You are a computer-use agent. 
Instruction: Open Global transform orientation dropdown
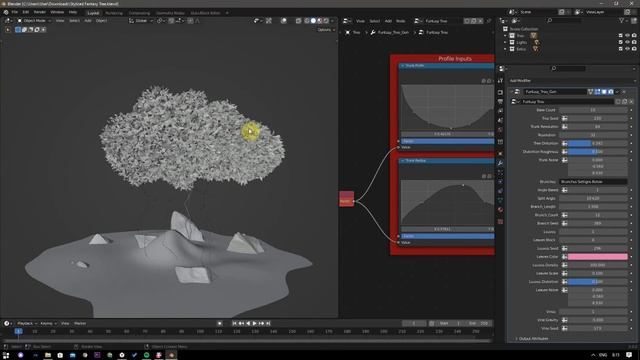click(141, 20)
